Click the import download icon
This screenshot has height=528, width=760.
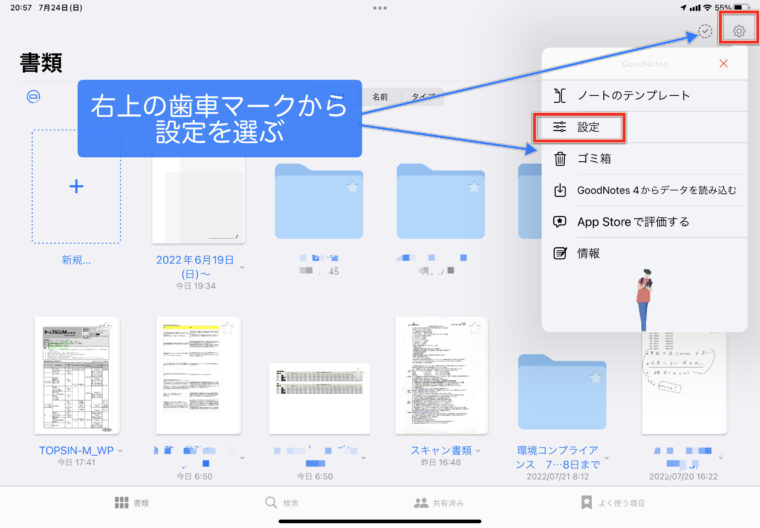pos(560,190)
